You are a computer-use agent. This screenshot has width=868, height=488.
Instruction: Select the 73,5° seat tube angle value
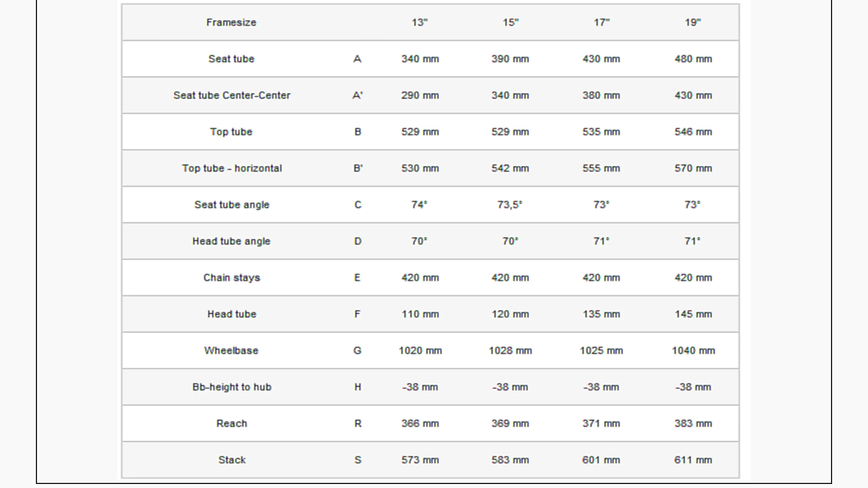click(510, 205)
